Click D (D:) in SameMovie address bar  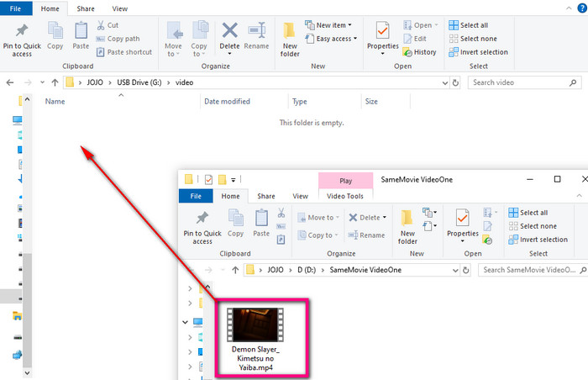(x=307, y=270)
